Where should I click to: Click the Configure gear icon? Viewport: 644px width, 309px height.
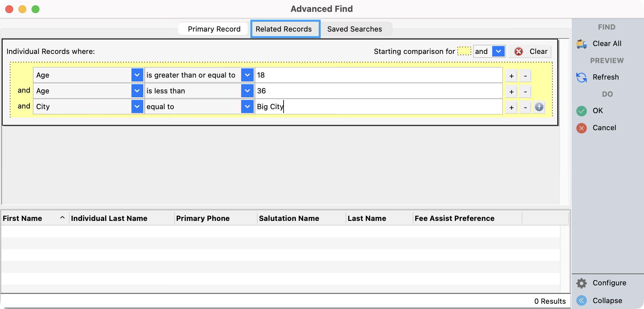[582, 283]
